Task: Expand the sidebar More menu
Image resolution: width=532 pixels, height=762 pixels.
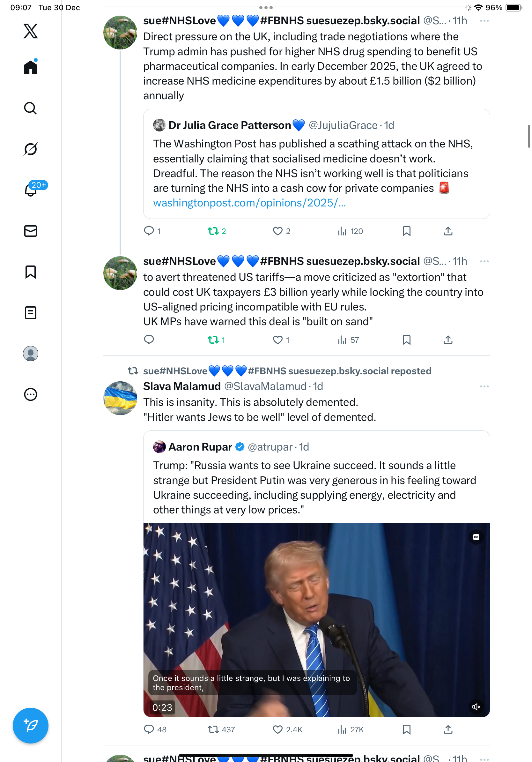Action: (31, 395)
